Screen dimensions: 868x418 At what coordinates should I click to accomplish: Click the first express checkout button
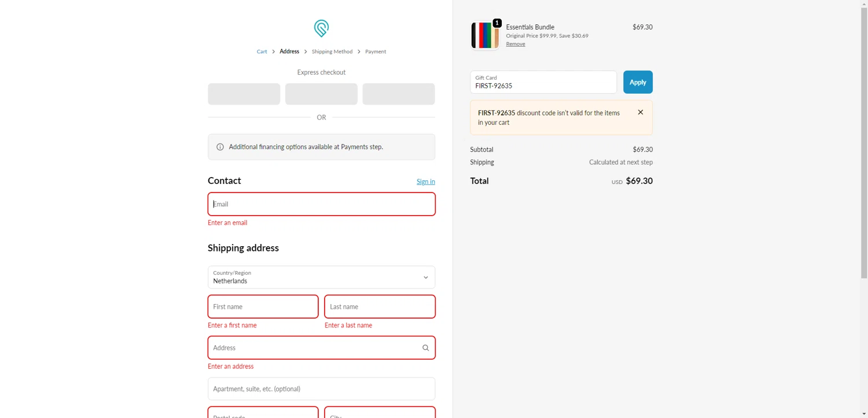point(244,94)
